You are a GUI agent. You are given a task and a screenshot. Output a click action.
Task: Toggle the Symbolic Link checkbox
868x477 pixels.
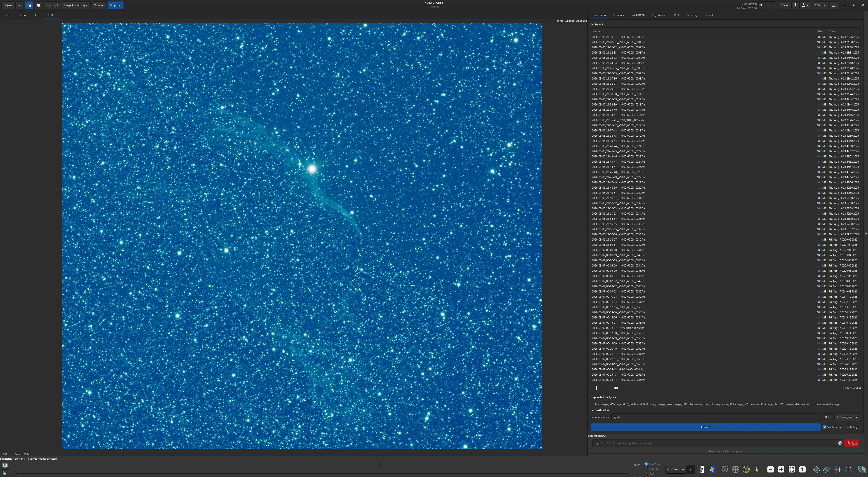(825, 427)
